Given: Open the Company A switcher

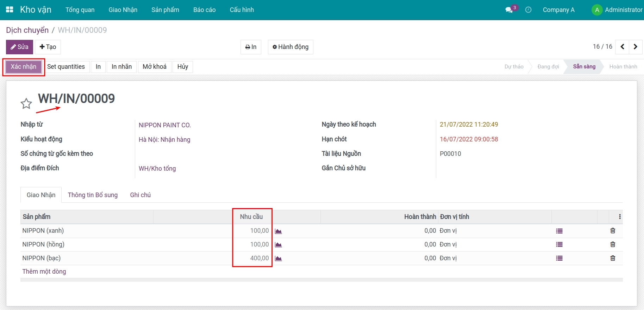Looking at the screenshot, I should click(x=558, y=10).
